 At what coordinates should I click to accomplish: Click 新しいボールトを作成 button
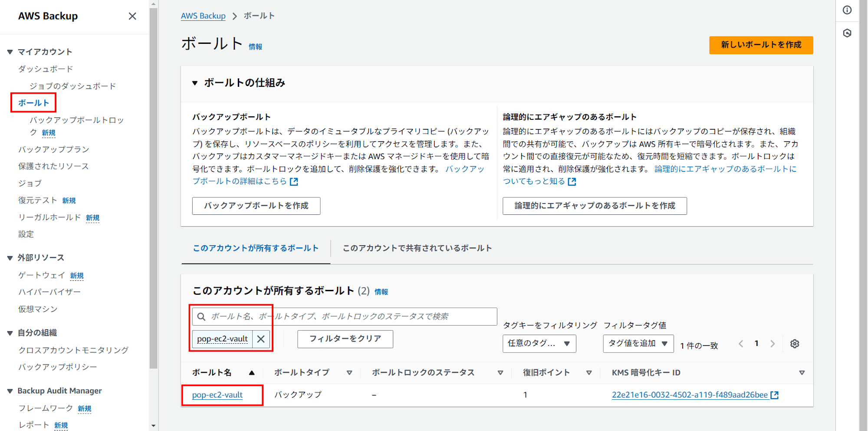(761, 45)
